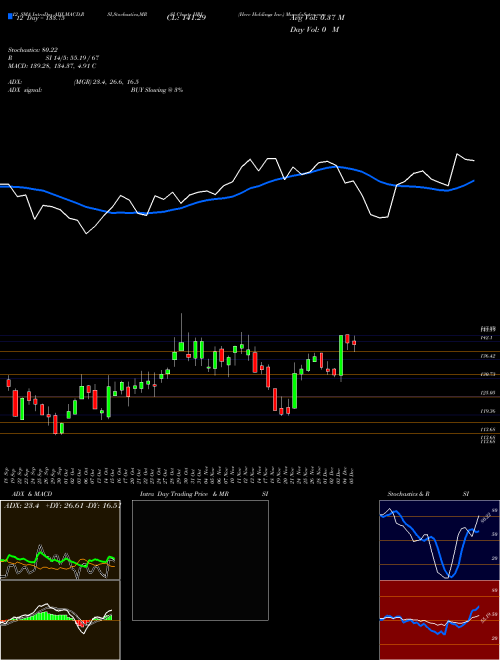Open the ADX indicator mini chart
500x660 pixels.
(x=60, y=540)
